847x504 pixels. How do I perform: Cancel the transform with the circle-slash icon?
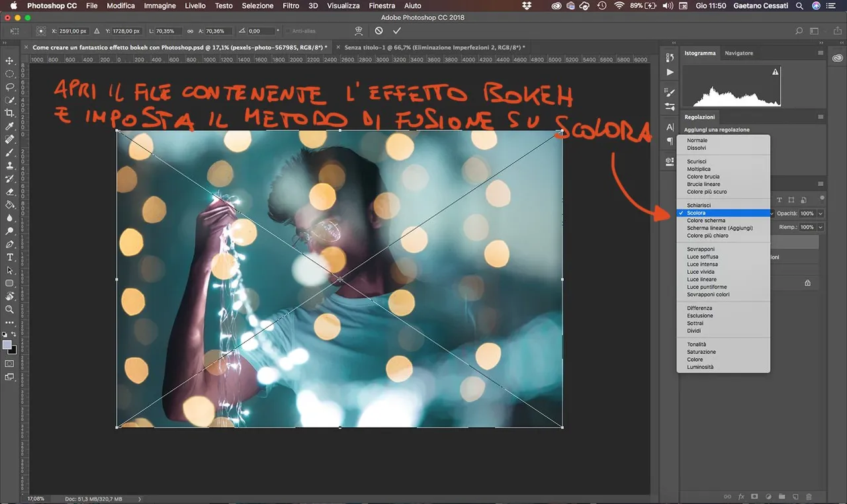[x=379, y=31]
